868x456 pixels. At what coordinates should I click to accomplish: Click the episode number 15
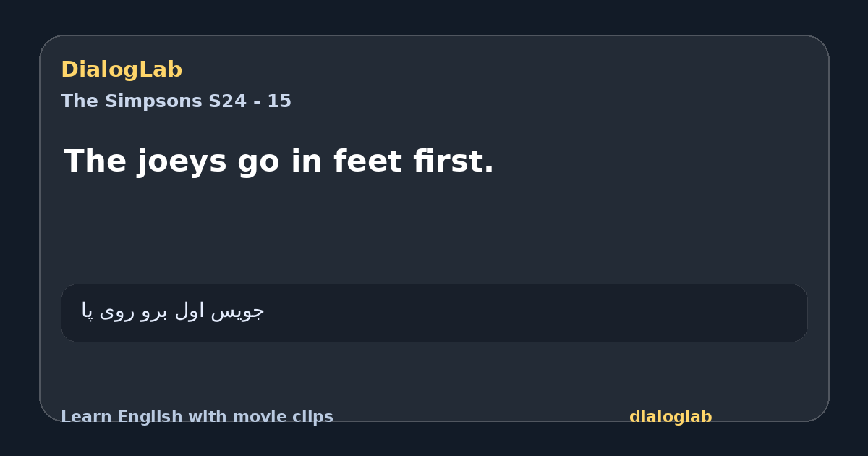(x=279, y=101)
